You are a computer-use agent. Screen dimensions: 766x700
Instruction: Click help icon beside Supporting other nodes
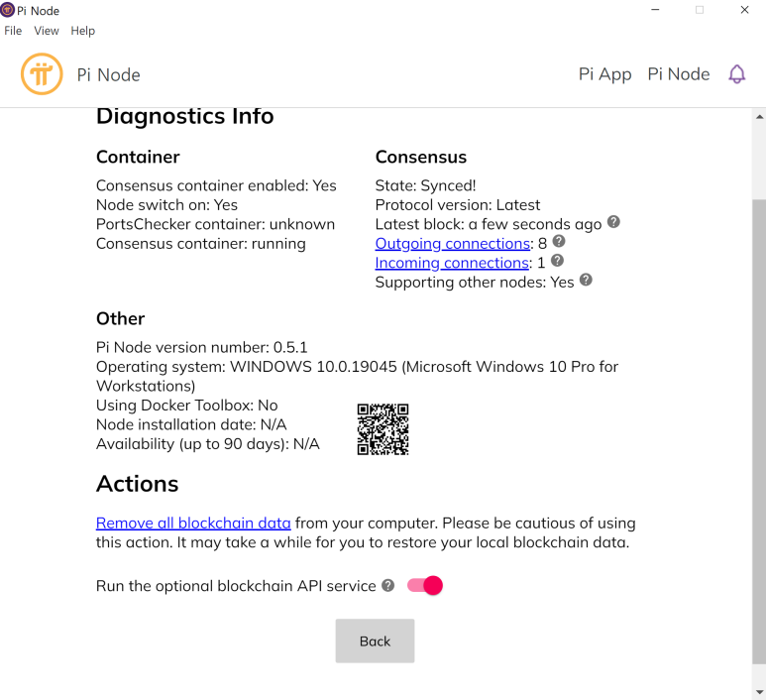pyautogui.click(x=586, y=280)
